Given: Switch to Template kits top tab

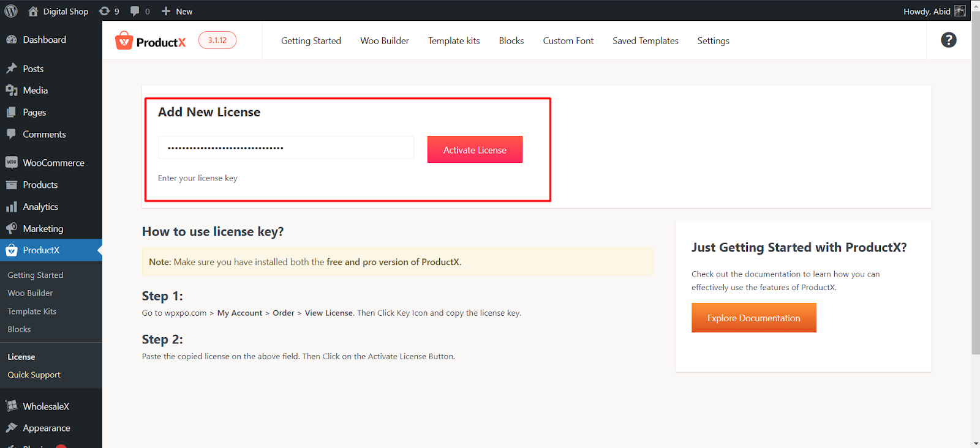Looking at the screenshot, I should (454, 41).
